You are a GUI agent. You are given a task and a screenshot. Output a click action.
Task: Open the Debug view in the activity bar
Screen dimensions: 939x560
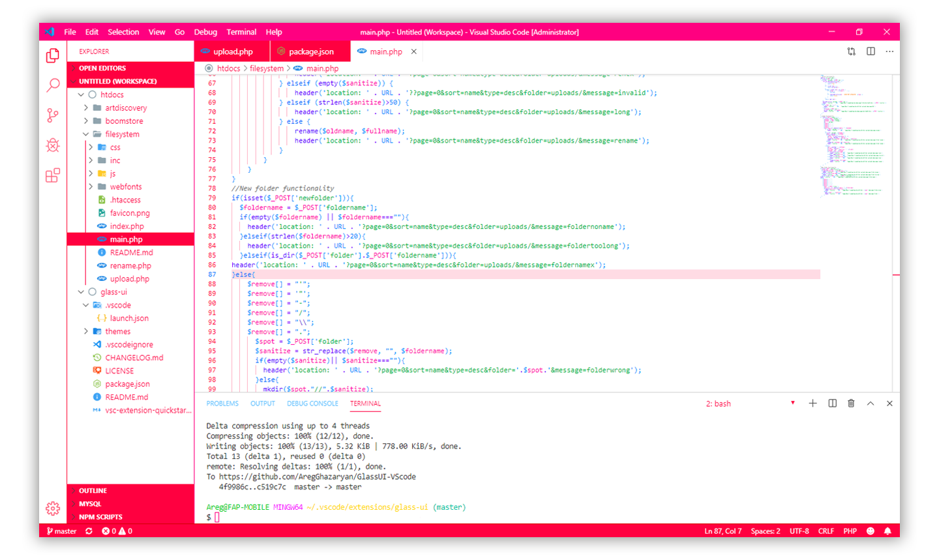53,145
